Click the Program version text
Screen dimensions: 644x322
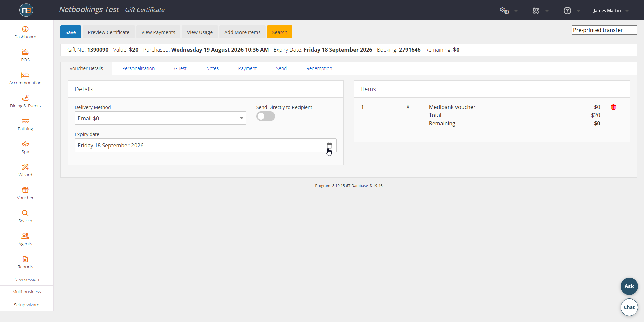pyautogui.click(x=349, y=186)
